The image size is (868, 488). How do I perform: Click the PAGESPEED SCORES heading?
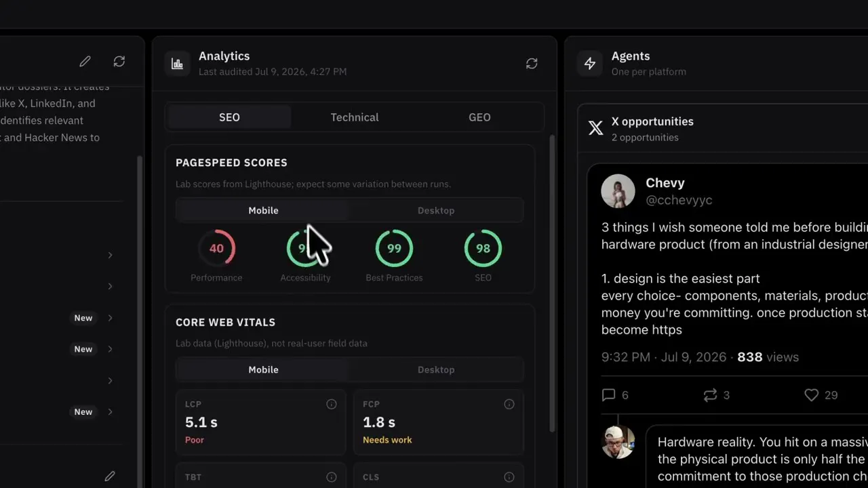click(x=231, y=163)
